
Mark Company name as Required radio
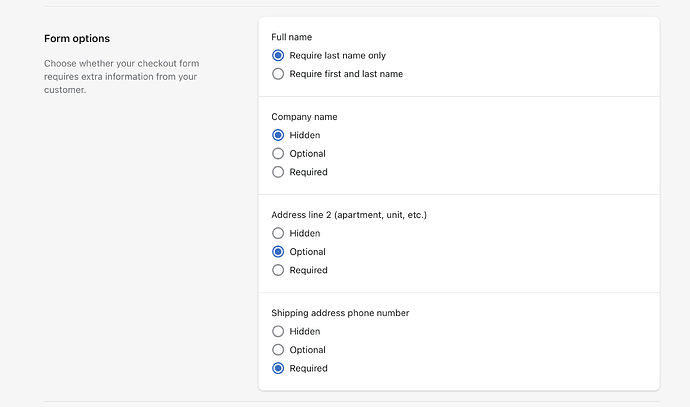[278, 172]
